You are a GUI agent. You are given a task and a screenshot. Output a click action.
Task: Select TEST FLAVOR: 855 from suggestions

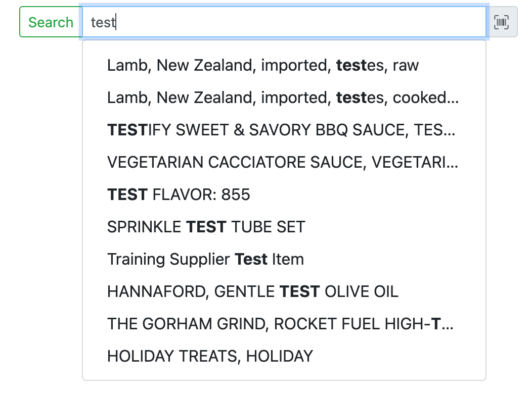pyautogui.click(x=178, y=194)
